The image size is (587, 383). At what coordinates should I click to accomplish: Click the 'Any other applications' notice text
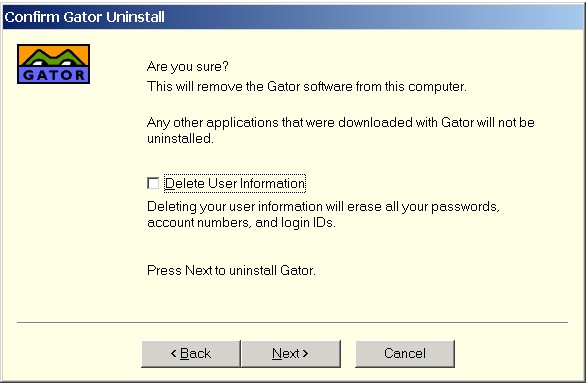pyautogui.click(x=340, y=131)
